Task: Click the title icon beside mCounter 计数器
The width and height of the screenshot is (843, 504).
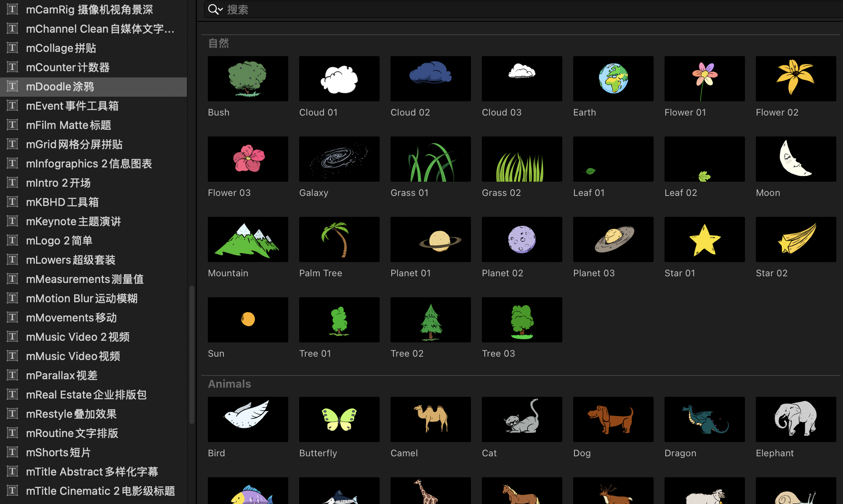Action: click(x=13, y=67)
